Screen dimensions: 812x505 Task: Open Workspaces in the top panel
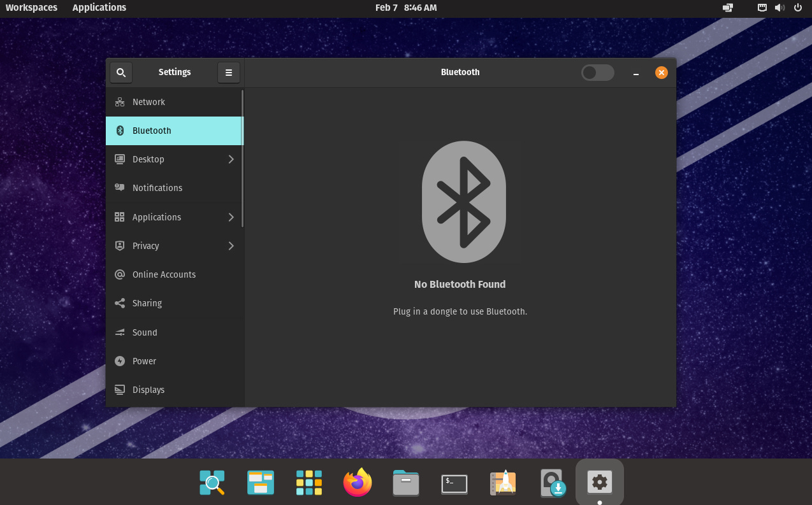pyautogui.click(x=31, y=8)
